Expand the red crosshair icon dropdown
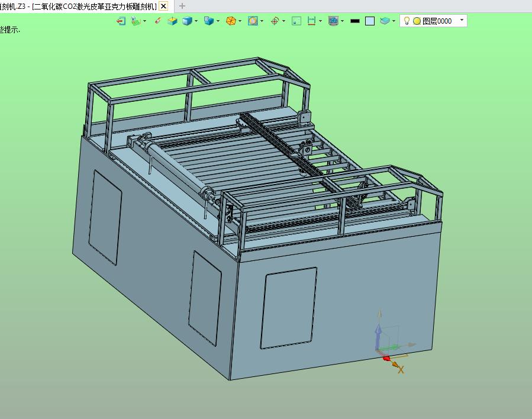The image size is (532, 419). (x=283, y=21)
